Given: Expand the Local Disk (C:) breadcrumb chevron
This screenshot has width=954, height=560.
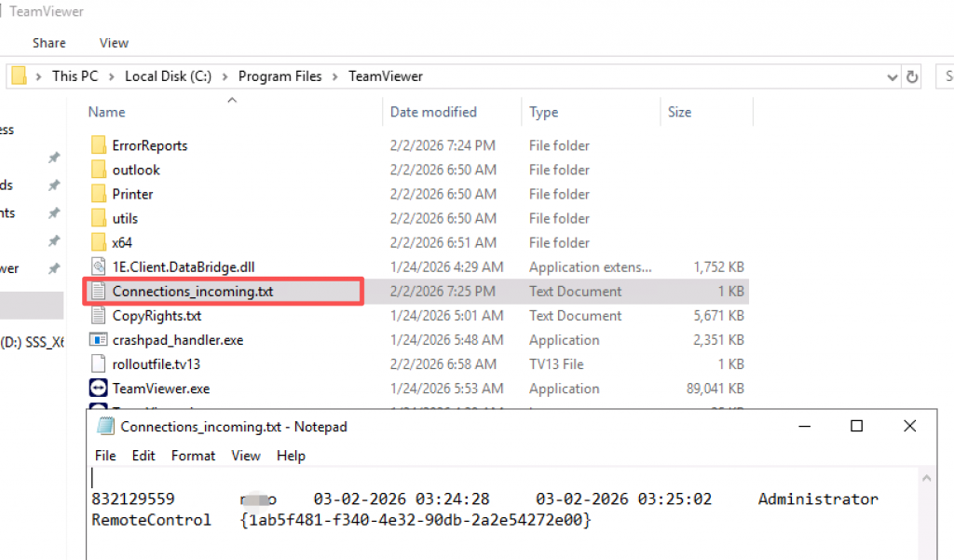Looking at the screenshot, I should pos(225,76).
